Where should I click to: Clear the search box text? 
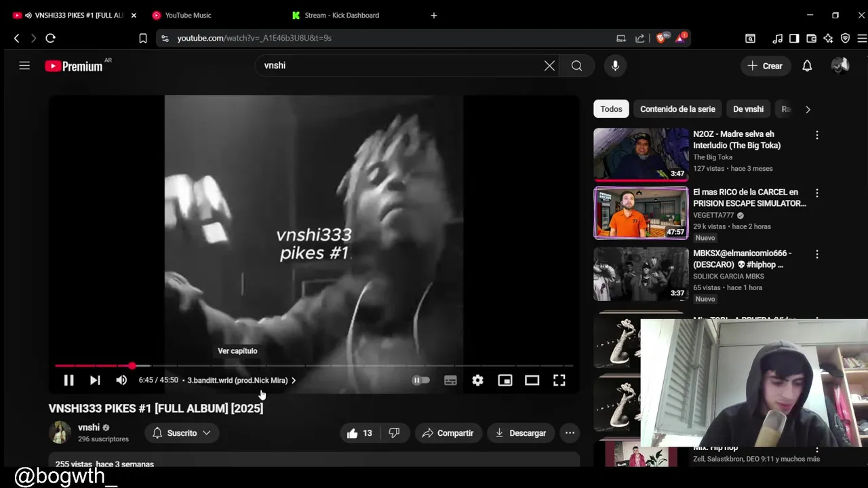tap(549, 66)
